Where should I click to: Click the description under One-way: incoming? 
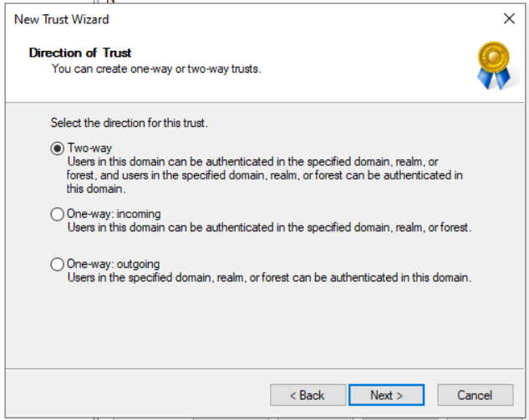(x=269, y=227)
